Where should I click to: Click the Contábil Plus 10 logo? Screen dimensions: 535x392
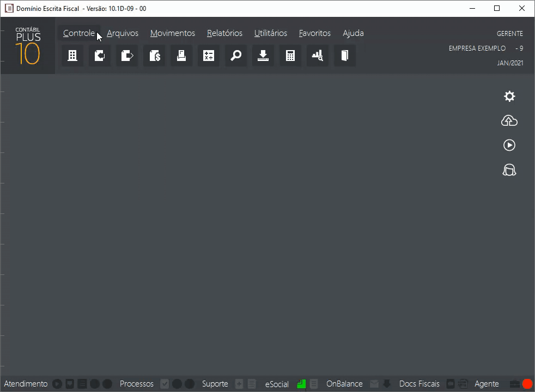coord(28,46)
